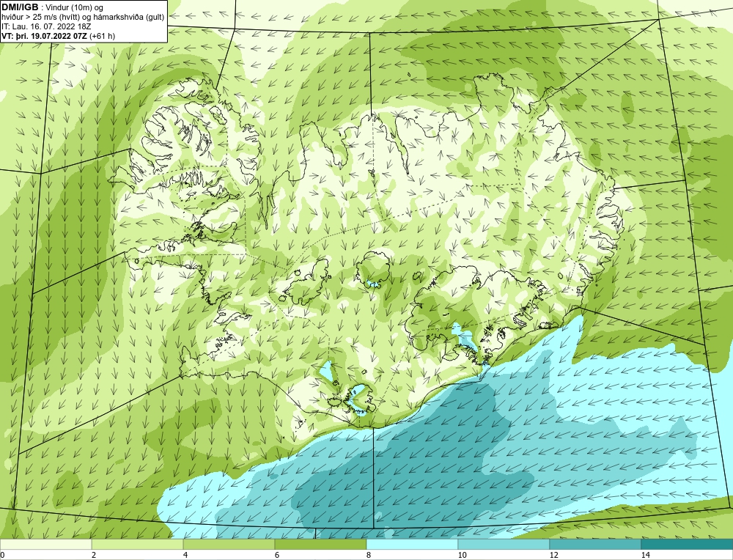Click the DMI/IGB title text
733x560 pixels.
coord(20,7)
